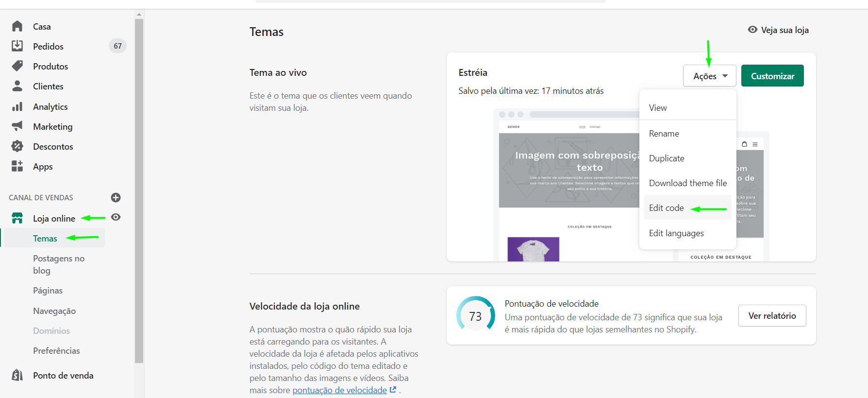Go to Pedidos section
The width and height of the screenshot is (868, 398).
pyautogui.click(x=48, y=47)
